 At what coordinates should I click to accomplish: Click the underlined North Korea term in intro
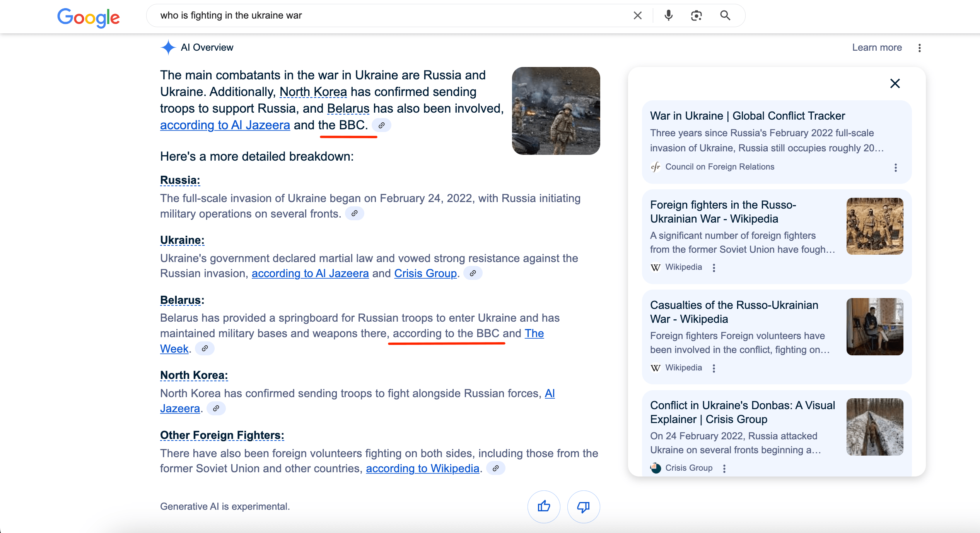(313, 92)
